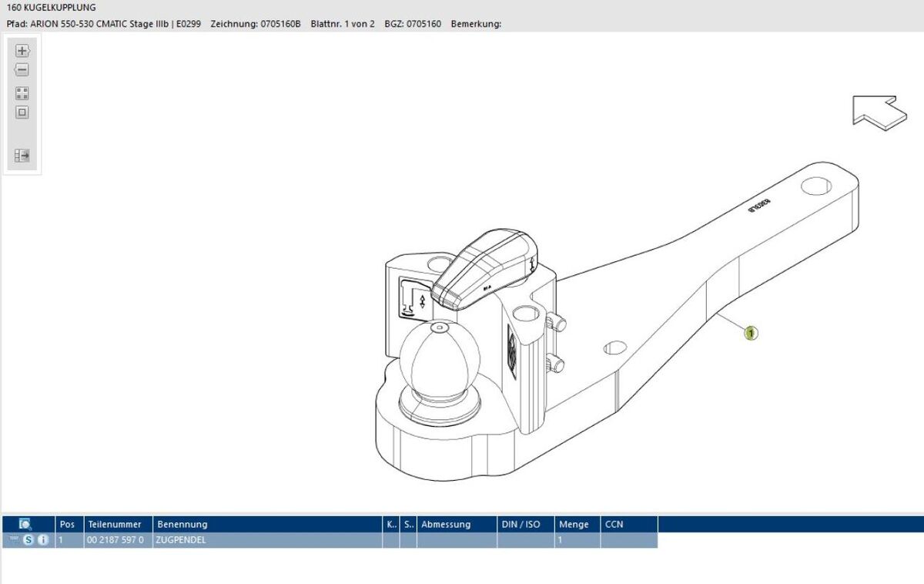Click the Benennung column header
Image resolution: width=924 pixels, height=584 pixels.
point(182,524)
